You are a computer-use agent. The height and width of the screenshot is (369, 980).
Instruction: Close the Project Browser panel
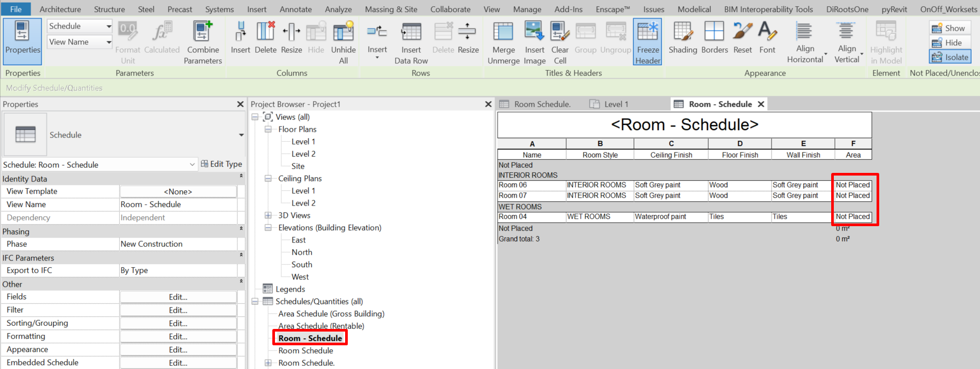[488, 104]
